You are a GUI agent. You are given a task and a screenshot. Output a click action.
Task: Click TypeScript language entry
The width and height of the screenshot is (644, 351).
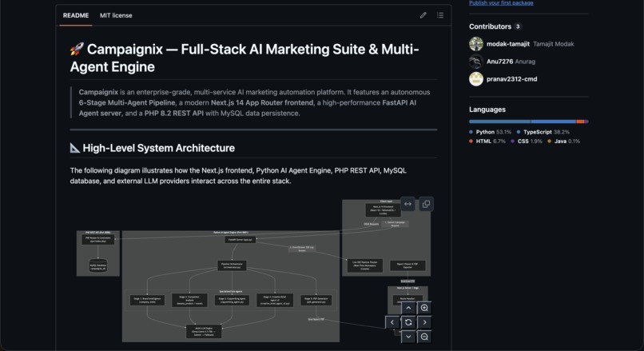(543, 133)
